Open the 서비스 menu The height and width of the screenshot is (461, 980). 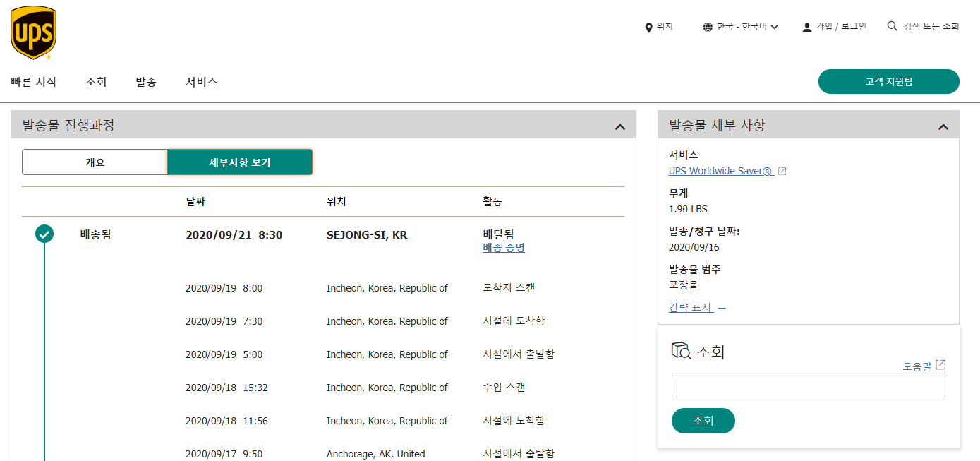(x=202, y=82)
